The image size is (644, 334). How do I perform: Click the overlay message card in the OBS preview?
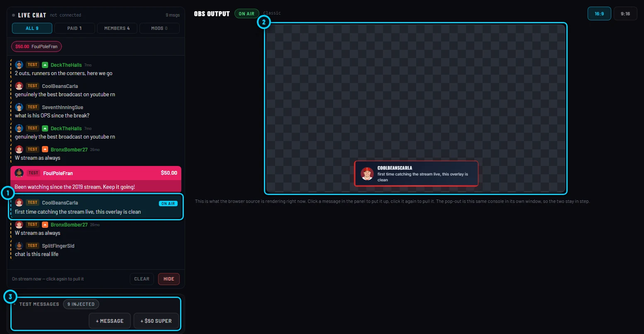point(416,173)
